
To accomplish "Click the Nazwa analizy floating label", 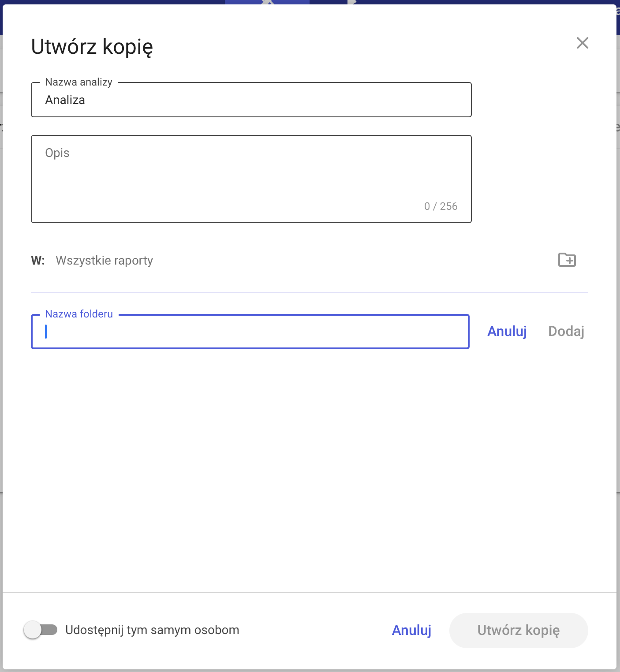I will pyautogui.click(x=78, y=82).
